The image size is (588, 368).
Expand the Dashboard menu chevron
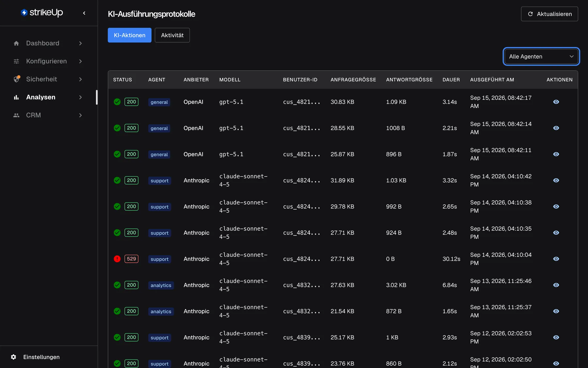tap(80, 43)
